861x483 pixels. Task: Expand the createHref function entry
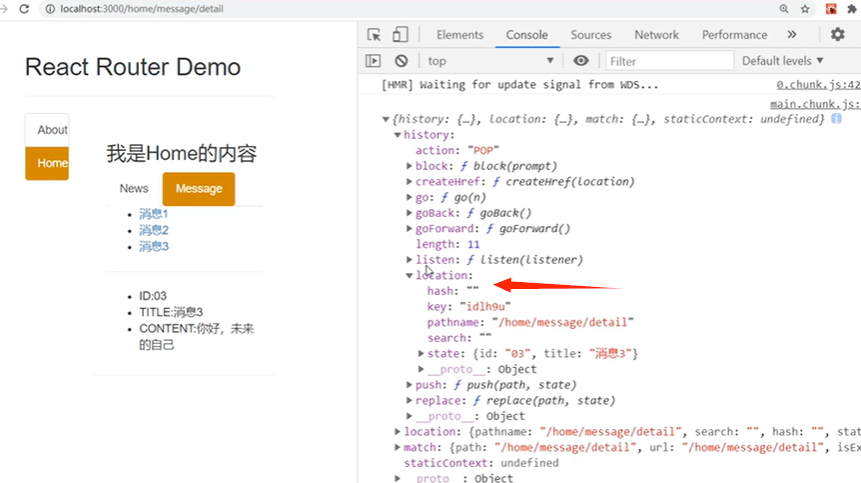pyautogui.click(x=409, y=181)
